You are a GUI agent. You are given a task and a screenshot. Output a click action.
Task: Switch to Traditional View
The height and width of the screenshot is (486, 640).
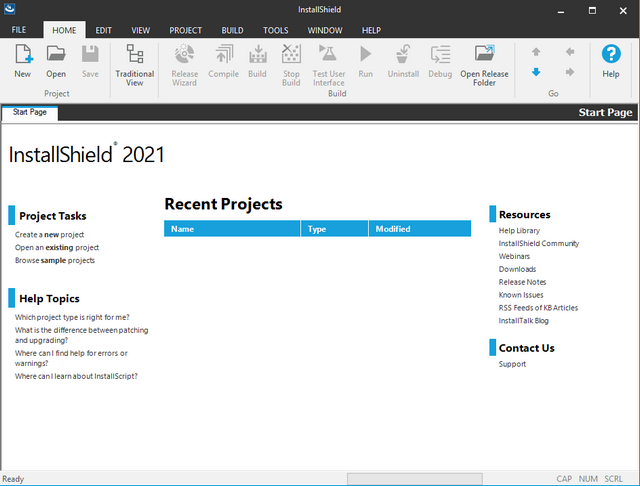pyautogui.click(x=135, y=62)
